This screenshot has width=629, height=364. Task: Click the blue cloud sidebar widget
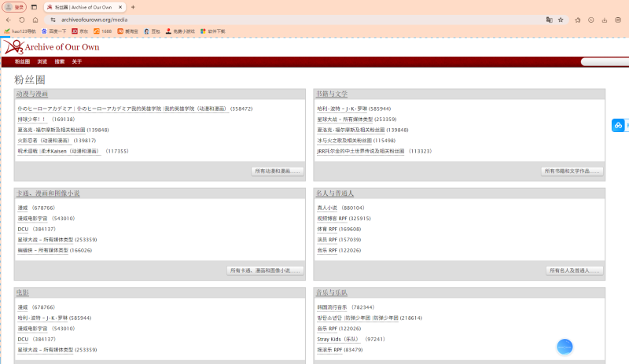pos(618,125)
